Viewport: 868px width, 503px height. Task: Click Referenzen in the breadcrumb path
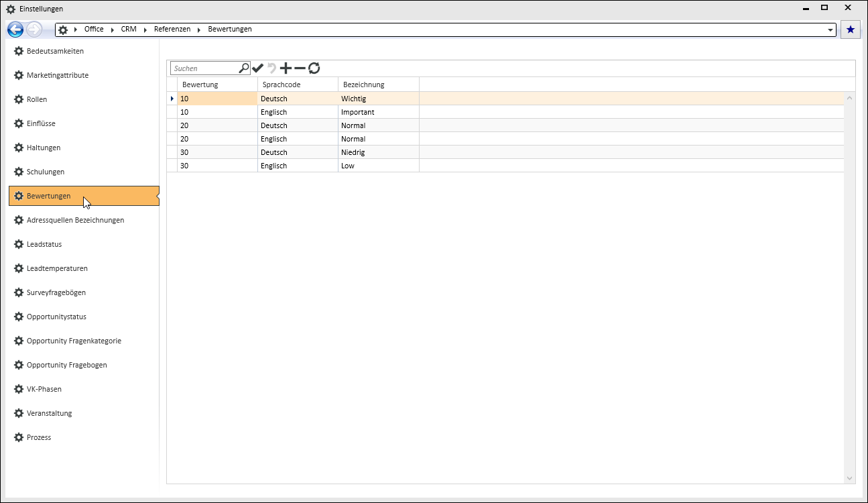pos(172,30)
